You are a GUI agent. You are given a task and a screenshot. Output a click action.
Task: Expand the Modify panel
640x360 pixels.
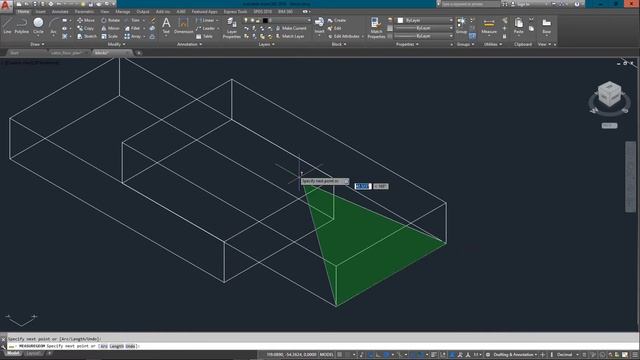point(116,44)
